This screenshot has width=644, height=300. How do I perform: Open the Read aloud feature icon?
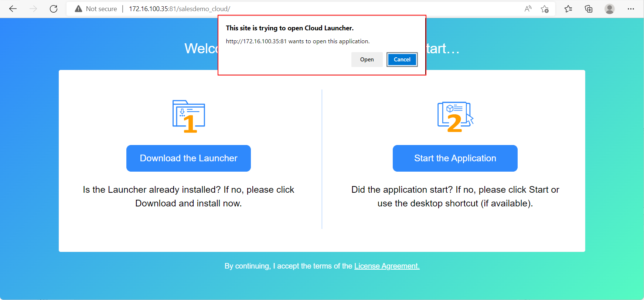(x=528, y=9)
